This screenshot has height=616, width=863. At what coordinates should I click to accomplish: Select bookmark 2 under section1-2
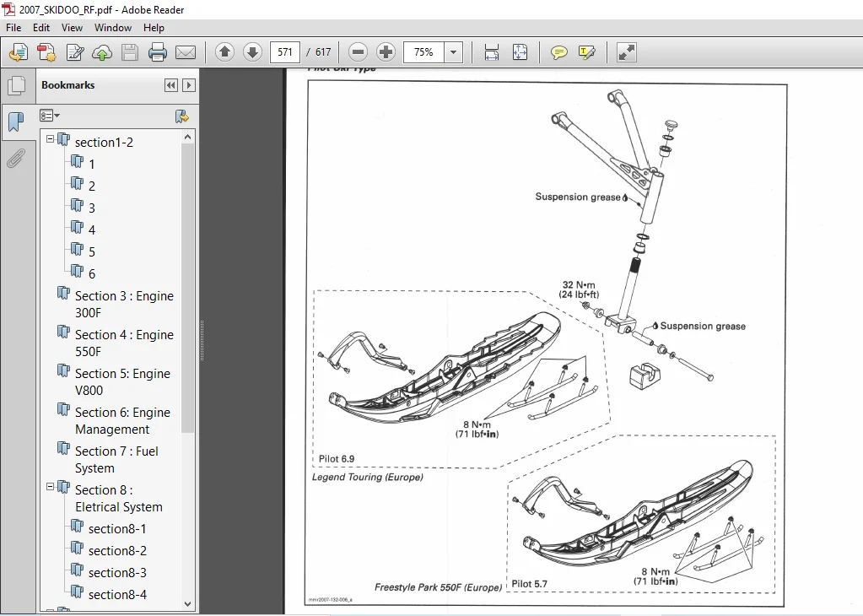[91, 186]
